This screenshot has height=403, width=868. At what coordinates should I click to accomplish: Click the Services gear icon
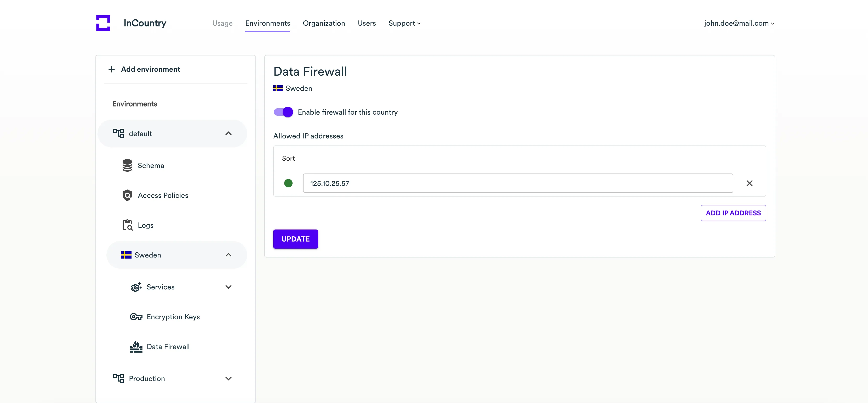click(136, 287)
